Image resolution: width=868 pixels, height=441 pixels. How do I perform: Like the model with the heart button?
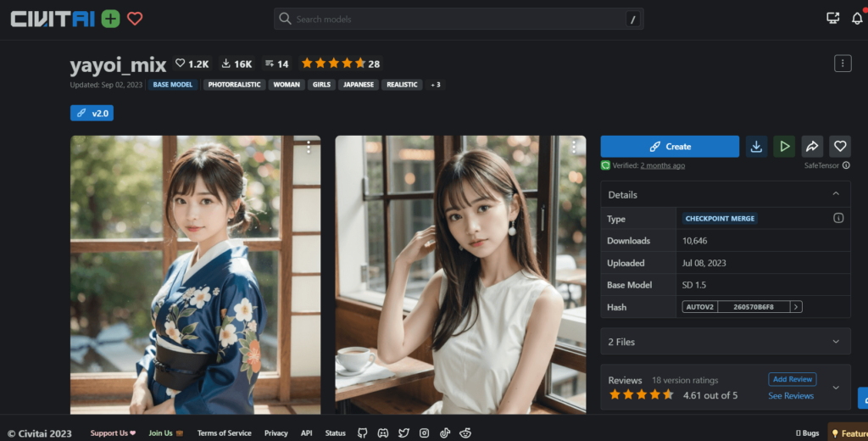coord(839,147)
